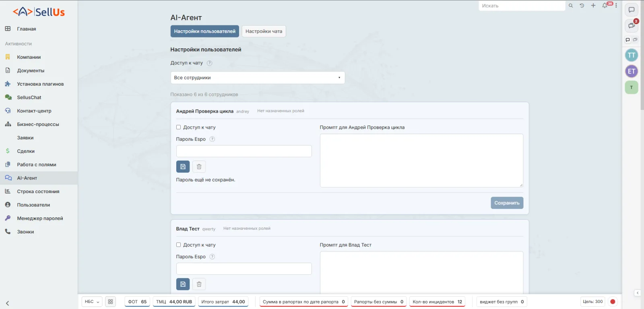Collapse the left sidebar arrow
This screenshot has height=309, width=644.
coord(7,303)
